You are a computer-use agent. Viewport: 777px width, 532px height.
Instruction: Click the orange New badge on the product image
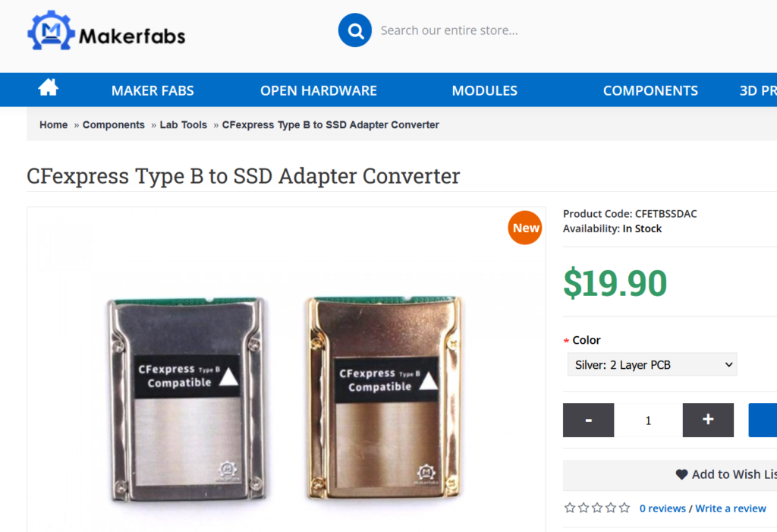524,227
